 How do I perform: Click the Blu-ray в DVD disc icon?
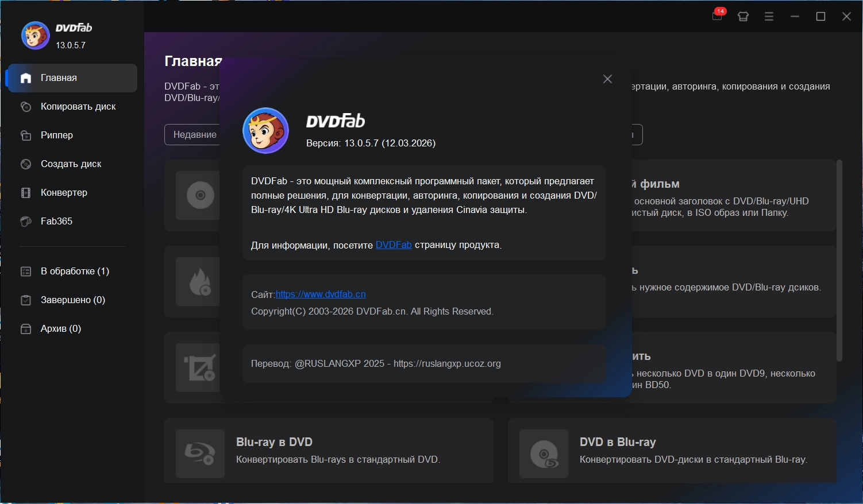(200, 454)
